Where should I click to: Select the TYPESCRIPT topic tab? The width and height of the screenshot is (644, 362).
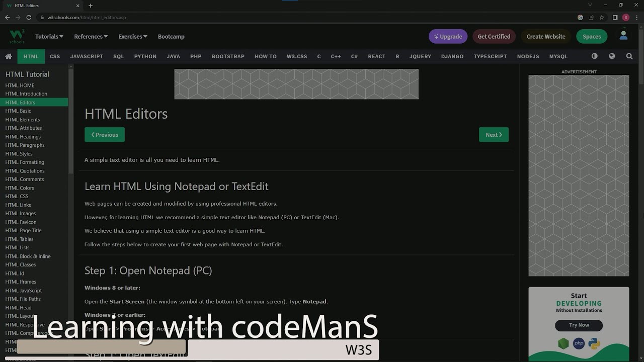point(490,56)
